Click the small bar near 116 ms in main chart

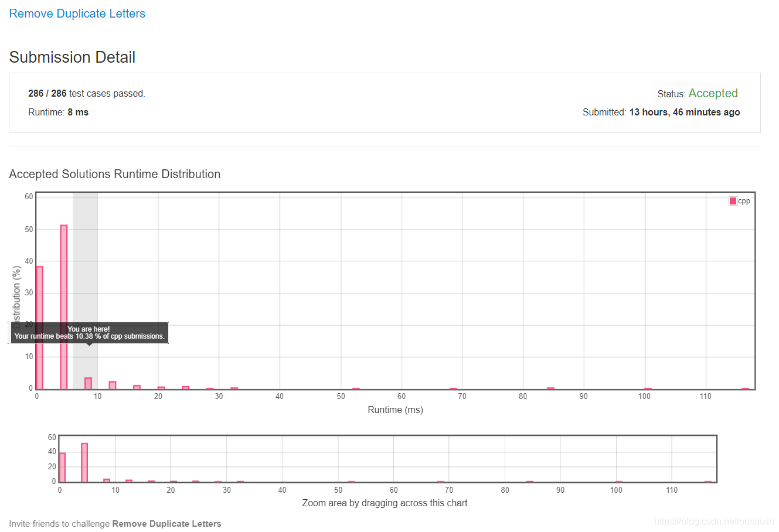tap(745, 388)
